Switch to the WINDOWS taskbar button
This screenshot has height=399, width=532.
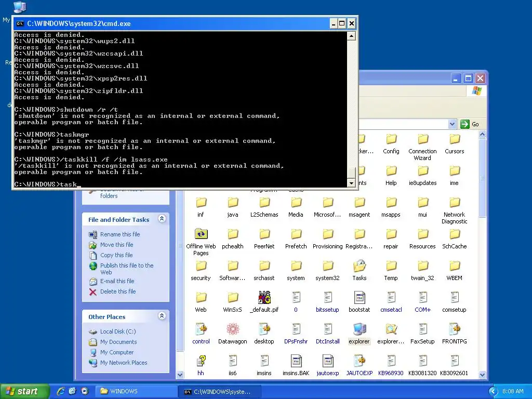click(x=136, y=392)
